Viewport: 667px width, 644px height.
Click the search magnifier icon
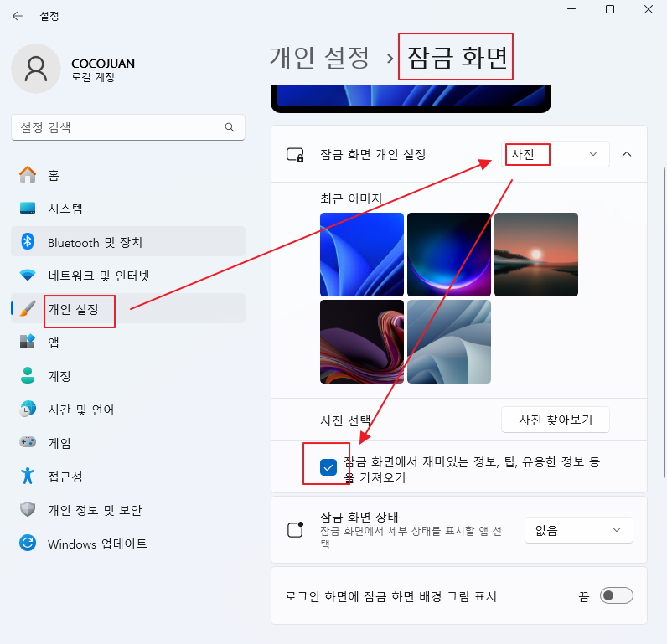(x=230, y=127)
